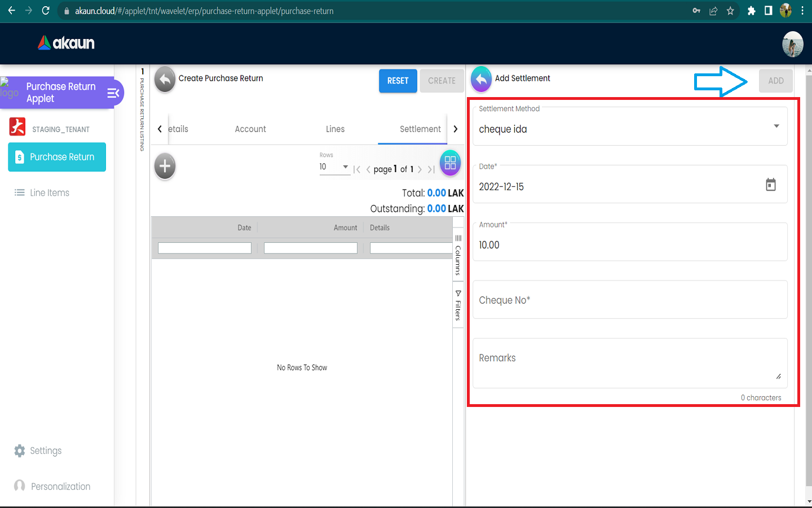Screen dimensions: 812x508
Task: Click the page scrollbar down arrow
Action: coord(809,501)
